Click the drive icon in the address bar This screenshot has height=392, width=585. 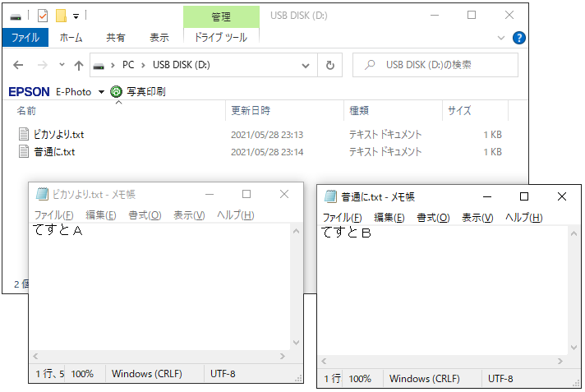[x=99, y=66]
